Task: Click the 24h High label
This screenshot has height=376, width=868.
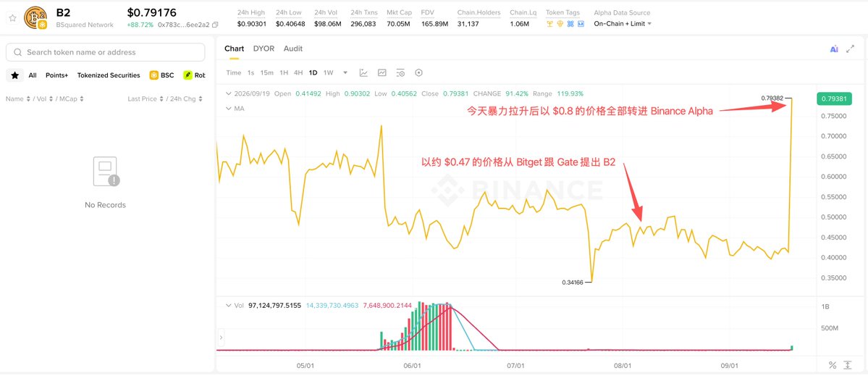Action: (x=250, y=13)
